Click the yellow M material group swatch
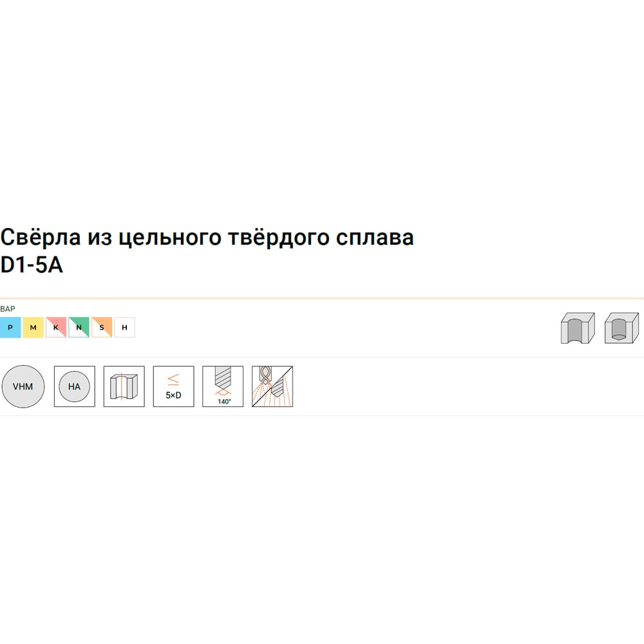The image size is (644, 644). coord(33,327)
